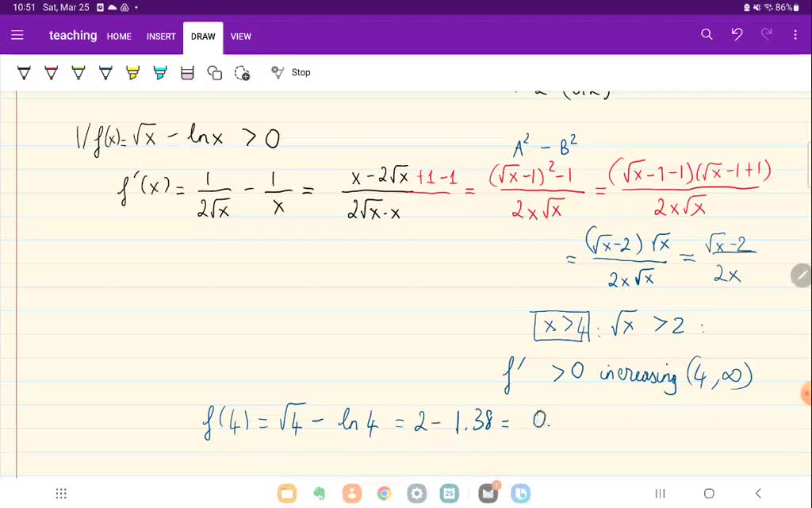This screenshot has height=508, width=812.
Task: Select the blue pen tool
Action: (105, 72)
